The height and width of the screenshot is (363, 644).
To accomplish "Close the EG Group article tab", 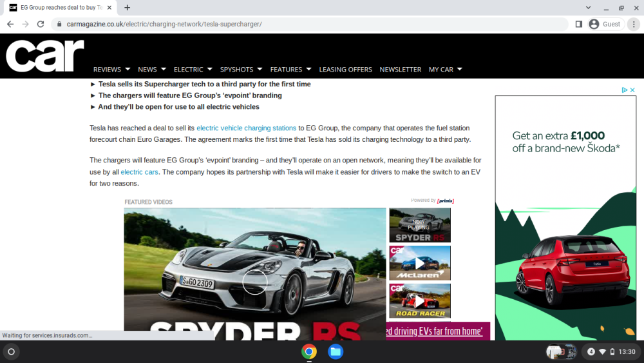I will (109, 7).
